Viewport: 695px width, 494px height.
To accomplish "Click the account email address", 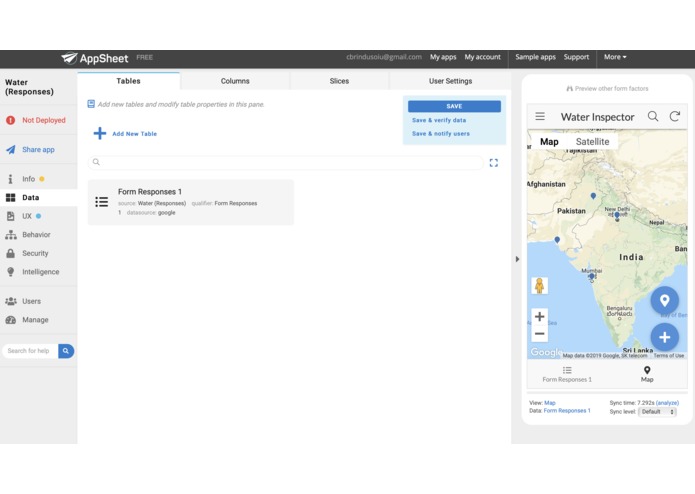I will tap(384, 57).
